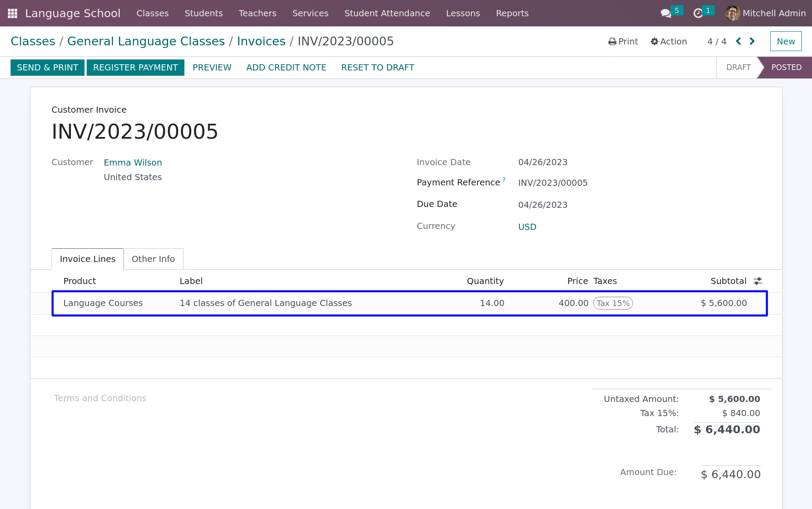The height and width of the screenshot is (509, 812).
Task: Click Mitchell Admin avatar picture
Action: pyautogui.click(x=732, y=13)
